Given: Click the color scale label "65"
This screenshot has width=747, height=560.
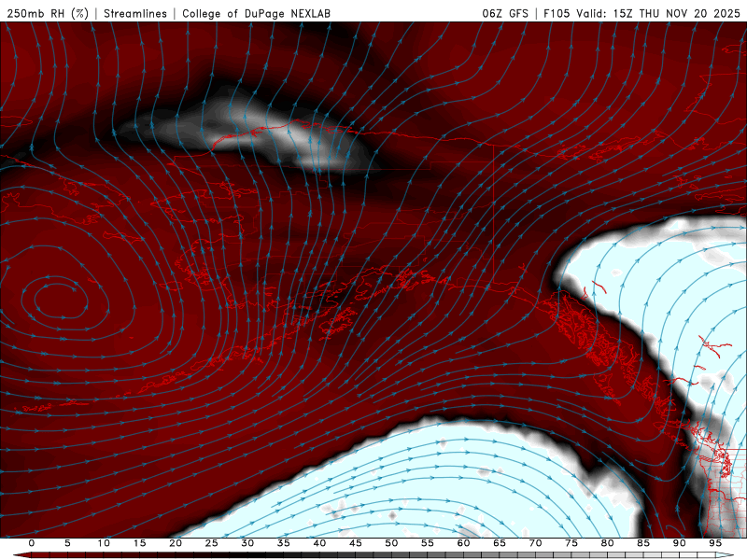Looking at the screenshot, I should click(500, 543).
